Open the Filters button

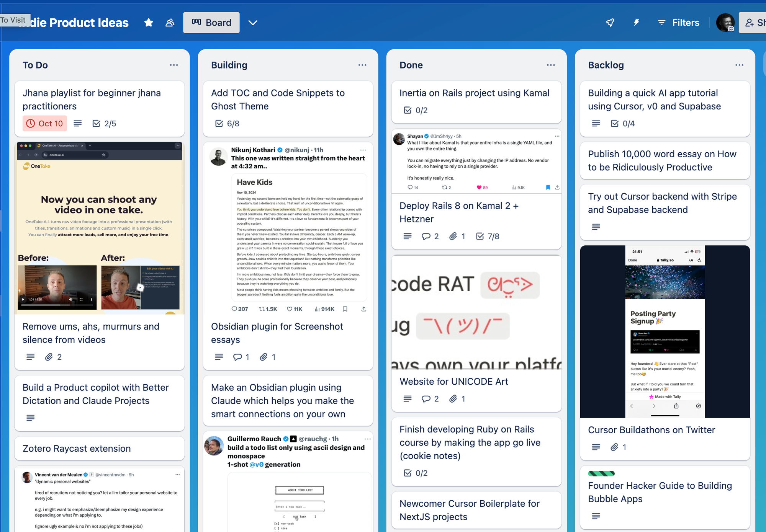click(x=678, y=23)
